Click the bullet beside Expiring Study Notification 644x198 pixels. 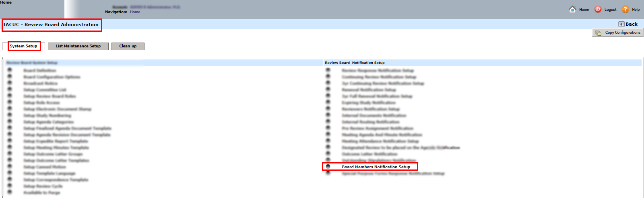click(x=328, y=102)
